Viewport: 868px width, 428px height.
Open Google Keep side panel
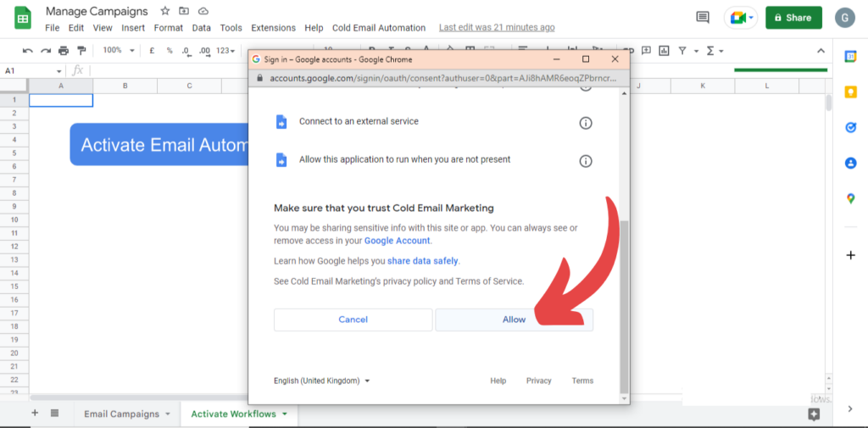click(x=850, y=92)
